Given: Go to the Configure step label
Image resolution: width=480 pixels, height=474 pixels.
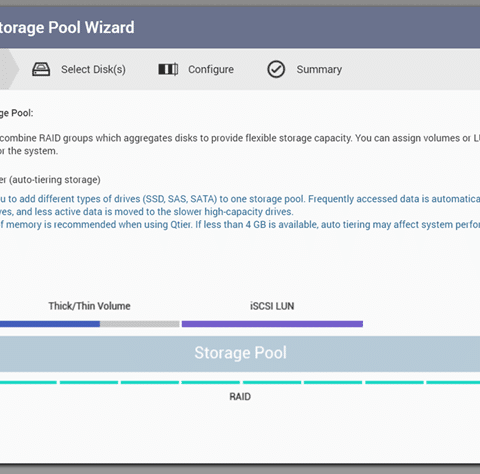Looking at the screenshot, I should point(211,69).
